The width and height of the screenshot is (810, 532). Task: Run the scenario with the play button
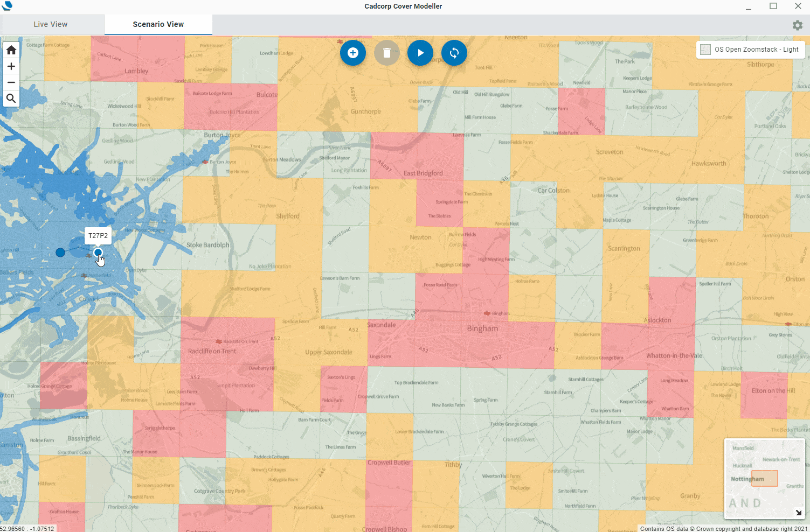pos(420,53)
